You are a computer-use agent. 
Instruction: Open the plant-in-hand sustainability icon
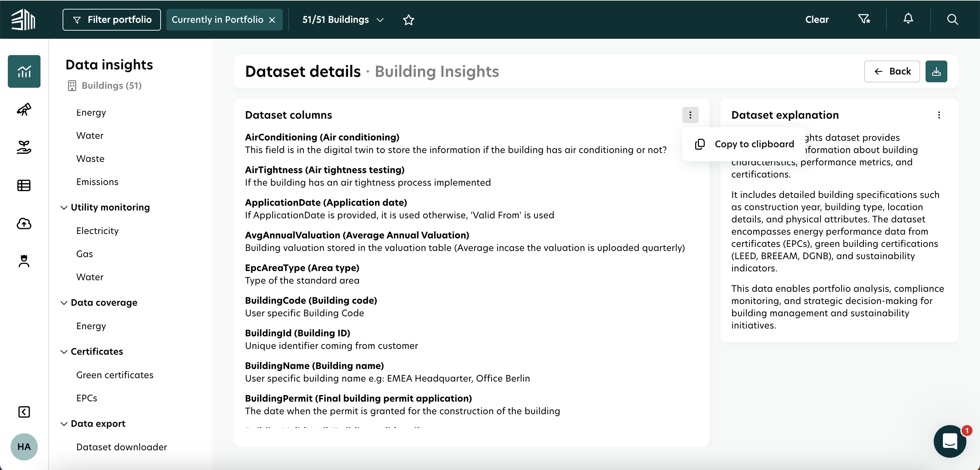tap(24, 147)
